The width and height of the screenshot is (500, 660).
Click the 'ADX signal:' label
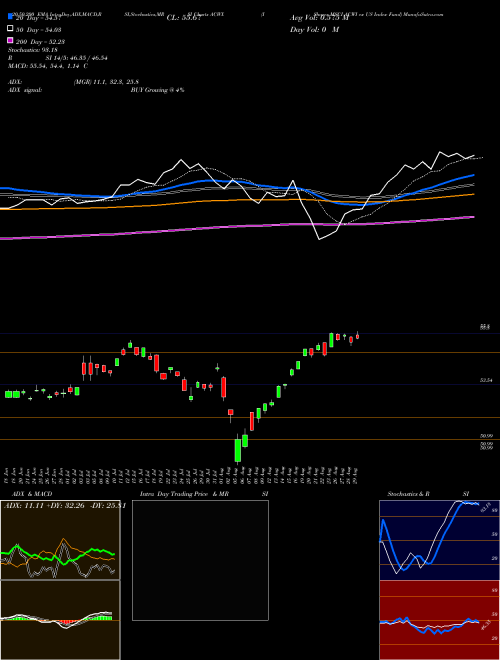[x=25, y=90]
